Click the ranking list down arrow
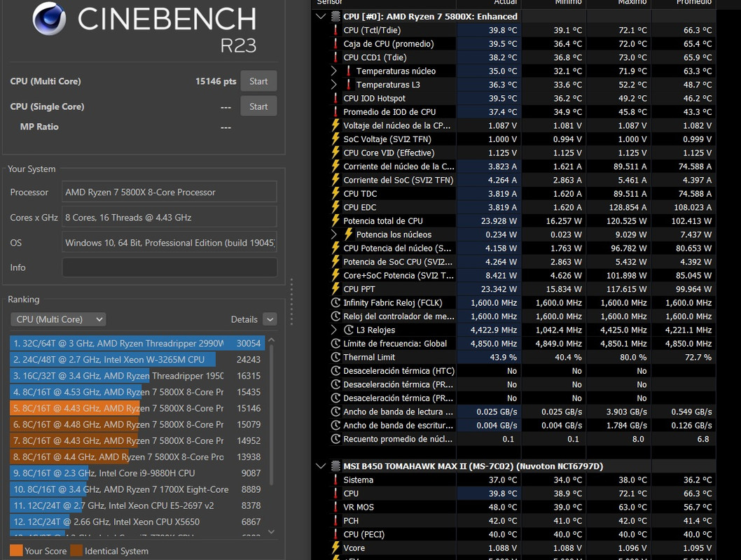The image size is (741, 560). pos(271,532)
